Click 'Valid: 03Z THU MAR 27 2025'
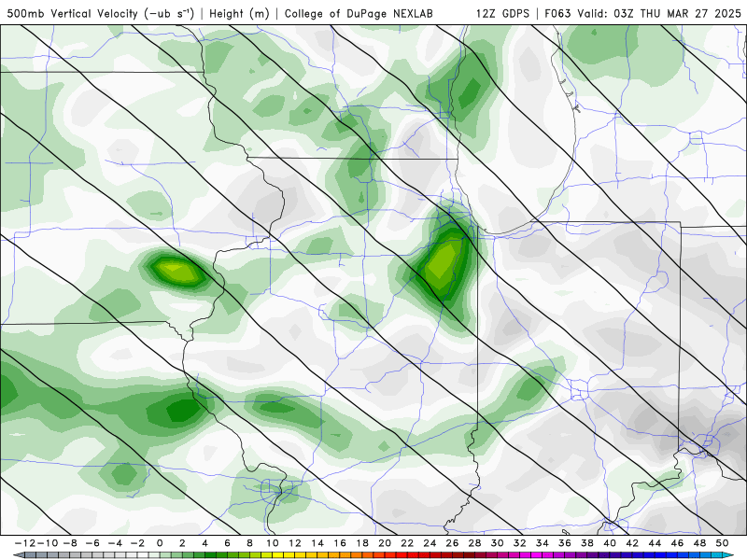Image resolution: width=747 pixels, height=560 pixels. point(659,13)
